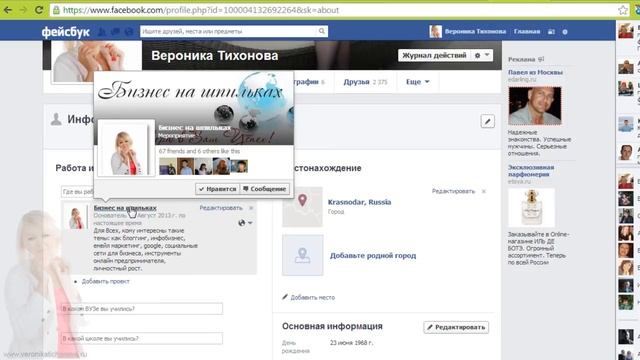Click the Реклама header label
This screenshot has width=640, height=360.
[522, 60]
